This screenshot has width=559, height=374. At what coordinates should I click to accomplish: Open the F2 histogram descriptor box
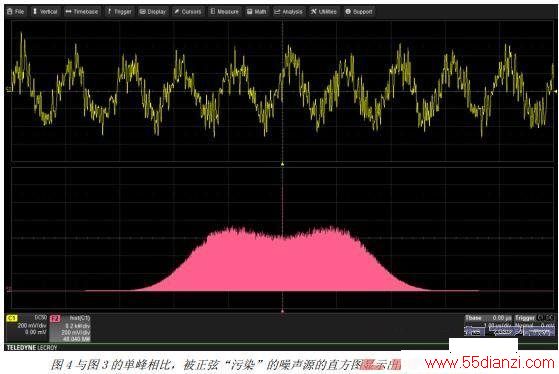point(70,328)
